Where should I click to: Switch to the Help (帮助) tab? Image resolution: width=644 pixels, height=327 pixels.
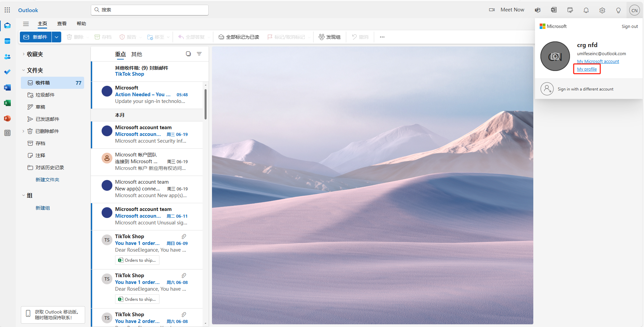(x=81, y=24)
